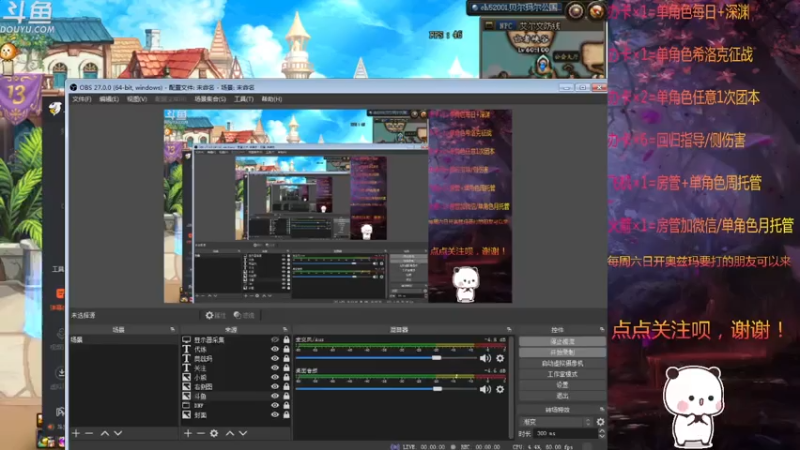Pop out the Scenes dock panel

[x=172, y=330]
